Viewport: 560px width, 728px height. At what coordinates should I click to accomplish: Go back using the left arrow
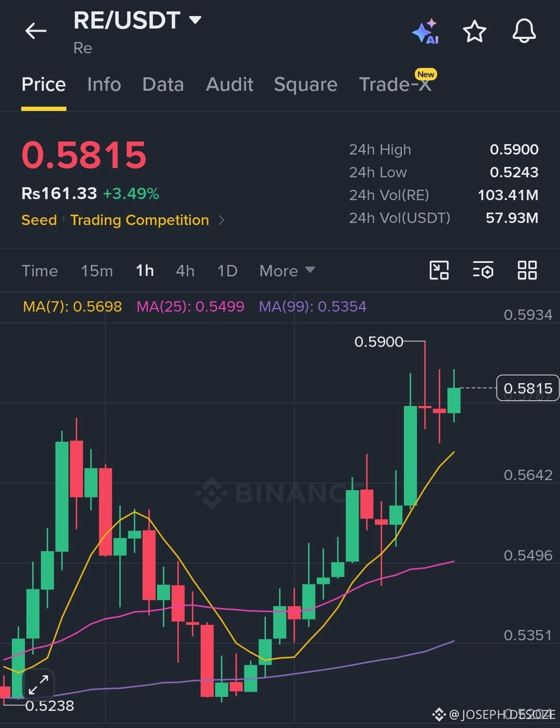point(36,31)
